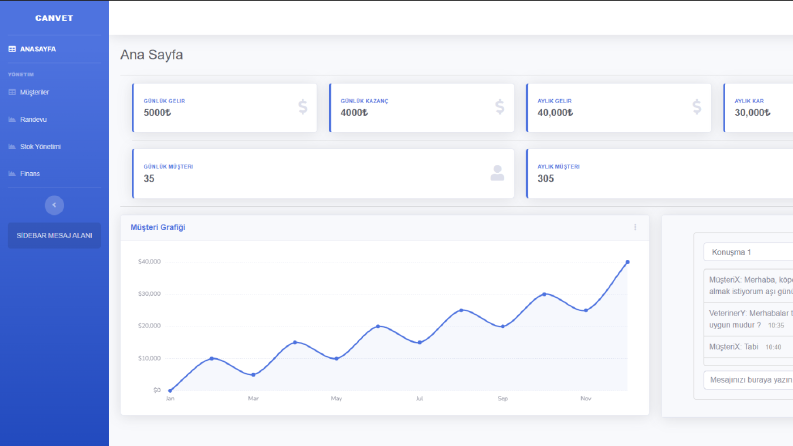Click the Aylık Müşteri 305 card
The image size is (793, 446).
pyautogui.click(x=659, y=173)
